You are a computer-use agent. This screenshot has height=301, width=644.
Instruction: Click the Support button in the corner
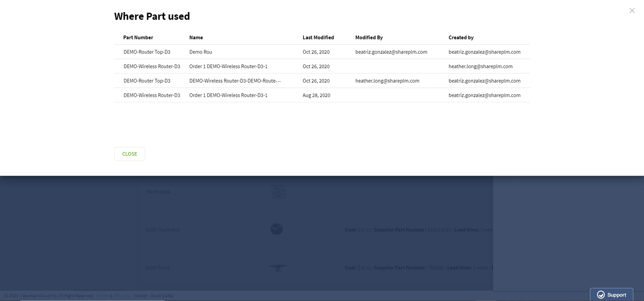(x=611, y=294)
